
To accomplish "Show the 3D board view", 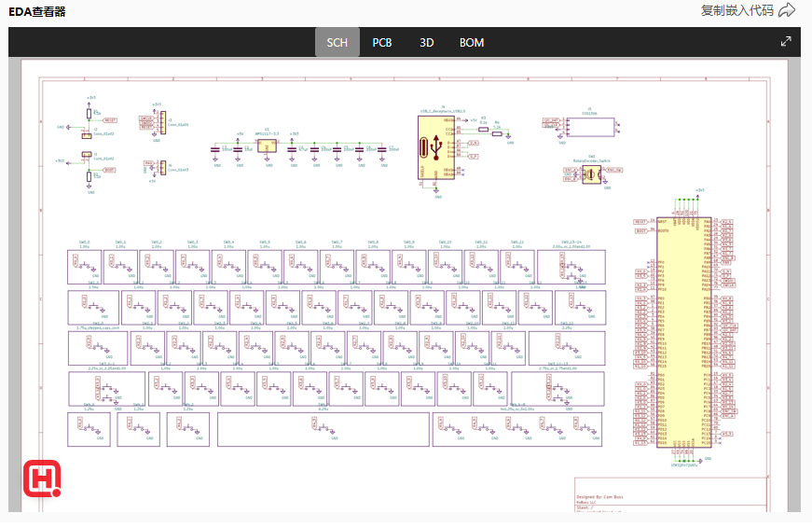I will point(426,42).
